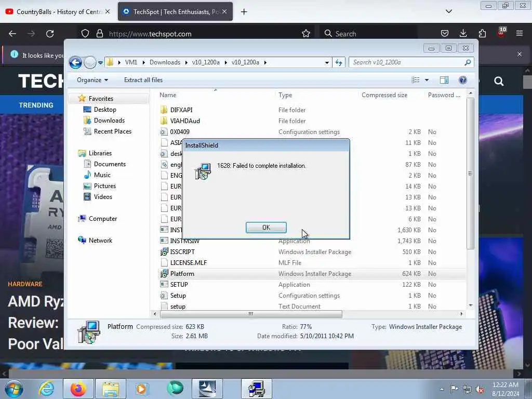The image size is (532, 399).
Task: Open Firefox downloads panel
Action: (463, 33)
